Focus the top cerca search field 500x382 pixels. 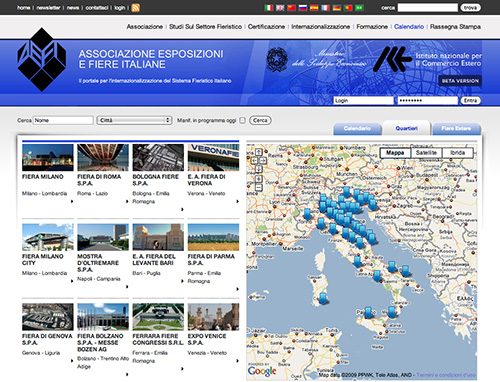coord(428,8)
